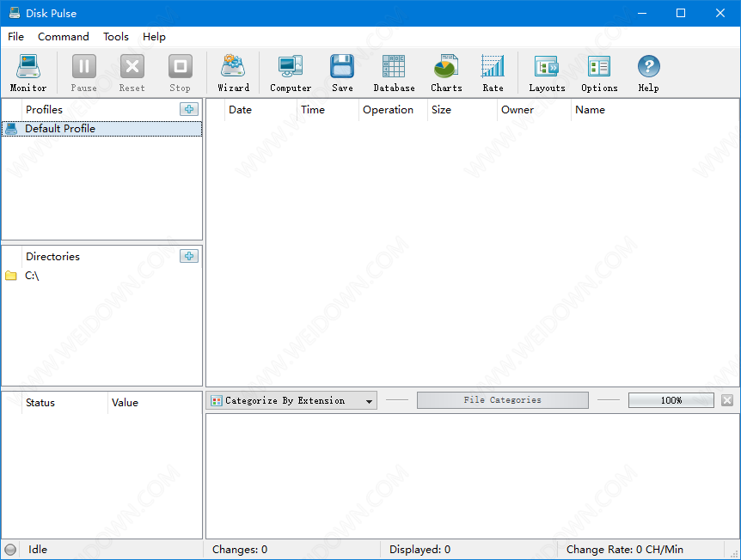Click the C:\ folder icon
741x560 pixels.
click(11, 276)
